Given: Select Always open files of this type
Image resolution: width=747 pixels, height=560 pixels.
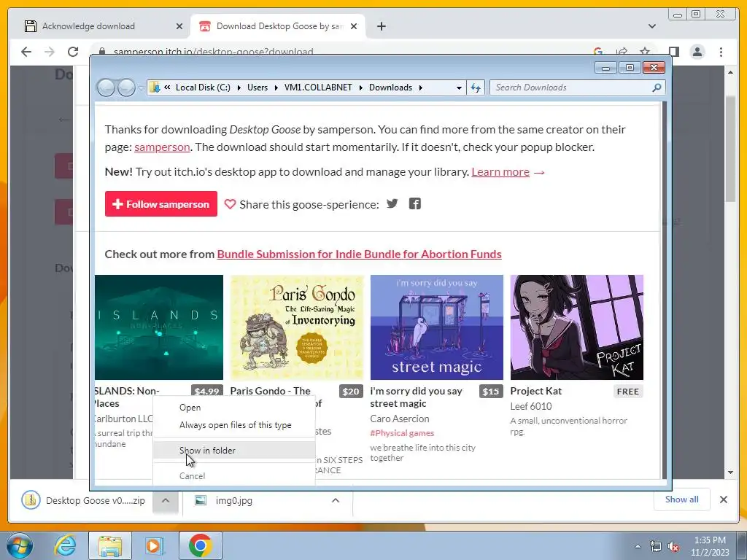Looking at the screenshot, I should [x=234, y=425].
